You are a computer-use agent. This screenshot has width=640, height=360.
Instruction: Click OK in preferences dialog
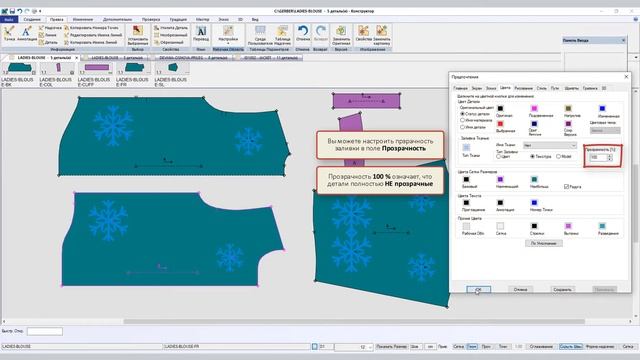tap(478, 289)
